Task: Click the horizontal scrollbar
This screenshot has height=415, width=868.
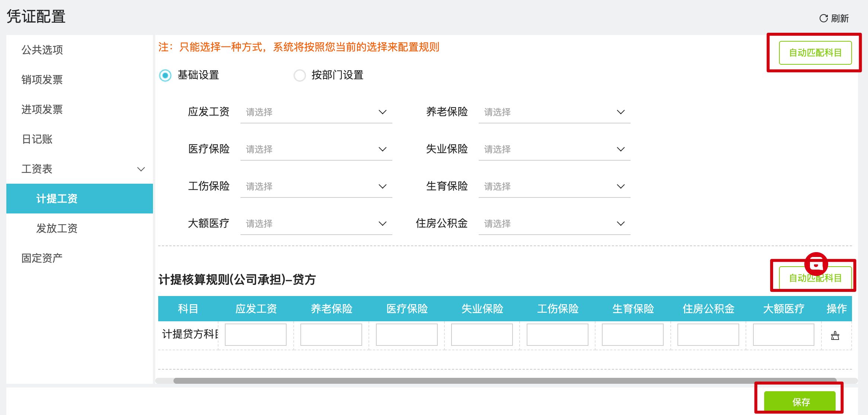Action: click(x=504, y=381)
